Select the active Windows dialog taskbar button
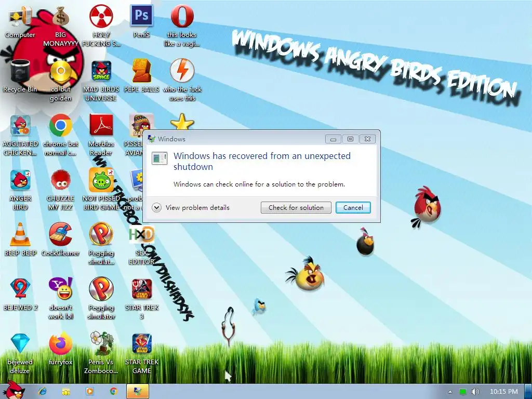532x399 pixels. (137, 392)
